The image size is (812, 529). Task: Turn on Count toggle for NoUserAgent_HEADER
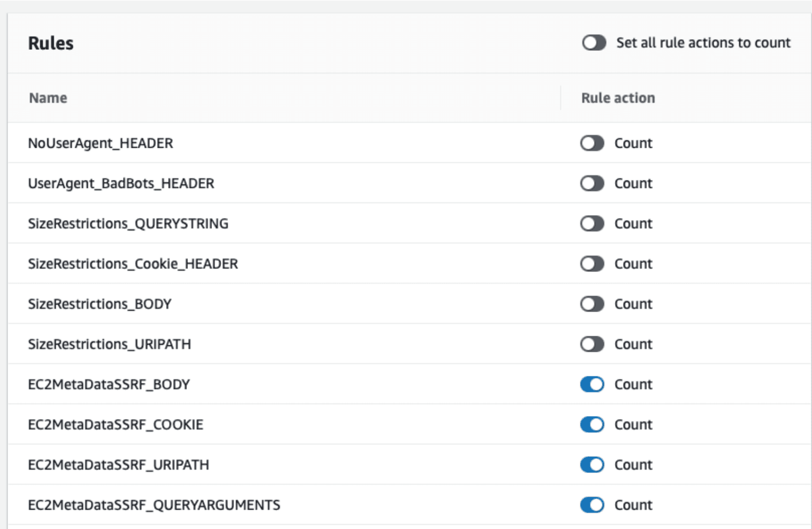tap(592, 143)
